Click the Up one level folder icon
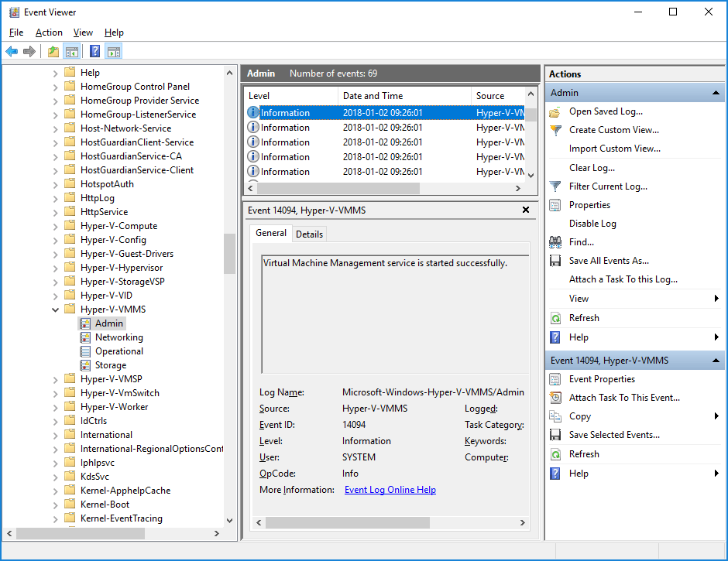The image size is (728, 561). point(53,52)
